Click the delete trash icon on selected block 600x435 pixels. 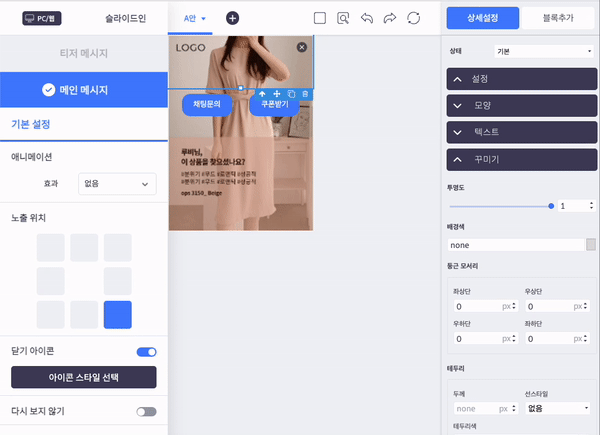coord(305,93)
